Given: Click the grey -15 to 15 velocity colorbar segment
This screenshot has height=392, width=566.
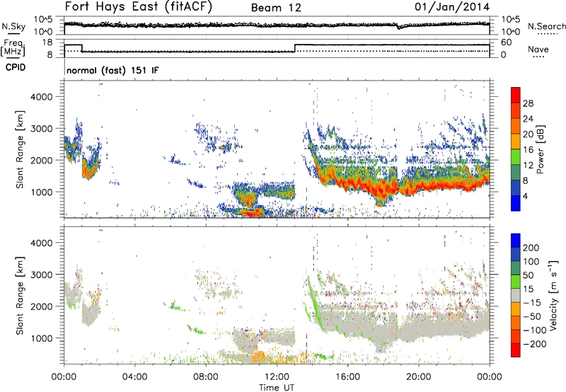Looking at the screenshot, I should 516,295.
